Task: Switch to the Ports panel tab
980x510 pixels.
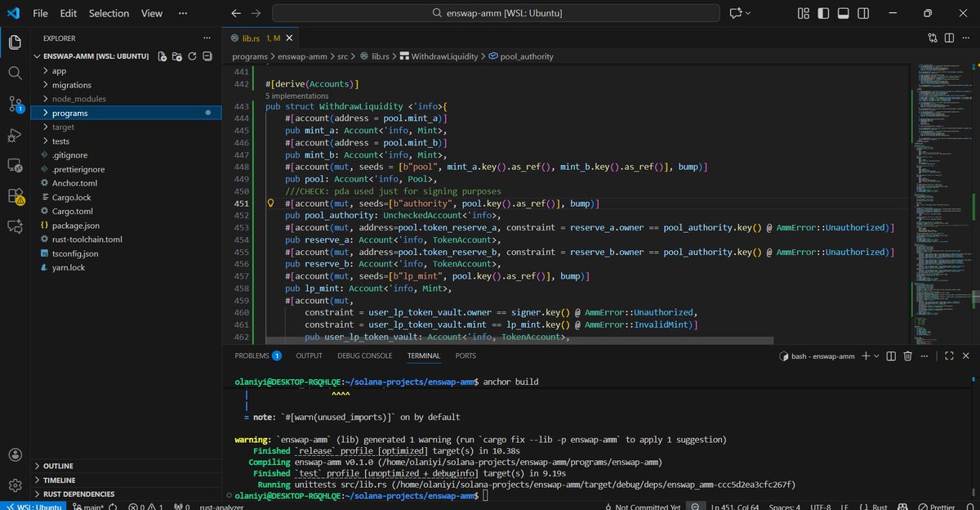Action: click(x=465, y=356)
